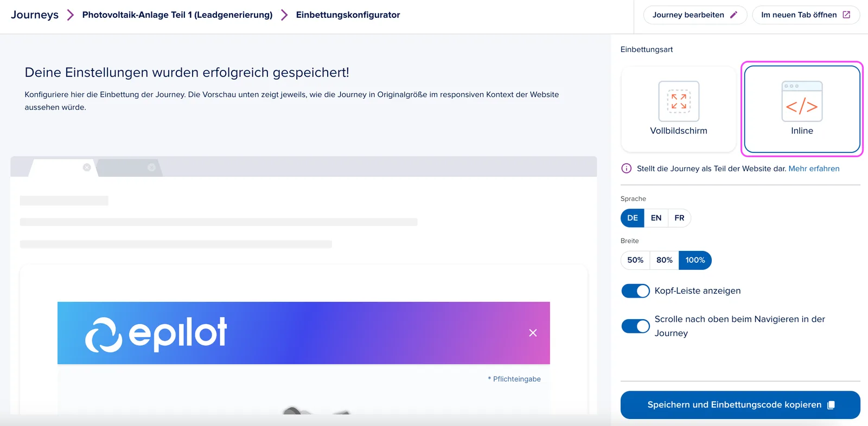Viewport: 868px width, 426px height.
Task: Click the Pflichteingabe note in preview
Action: [514, 379]
